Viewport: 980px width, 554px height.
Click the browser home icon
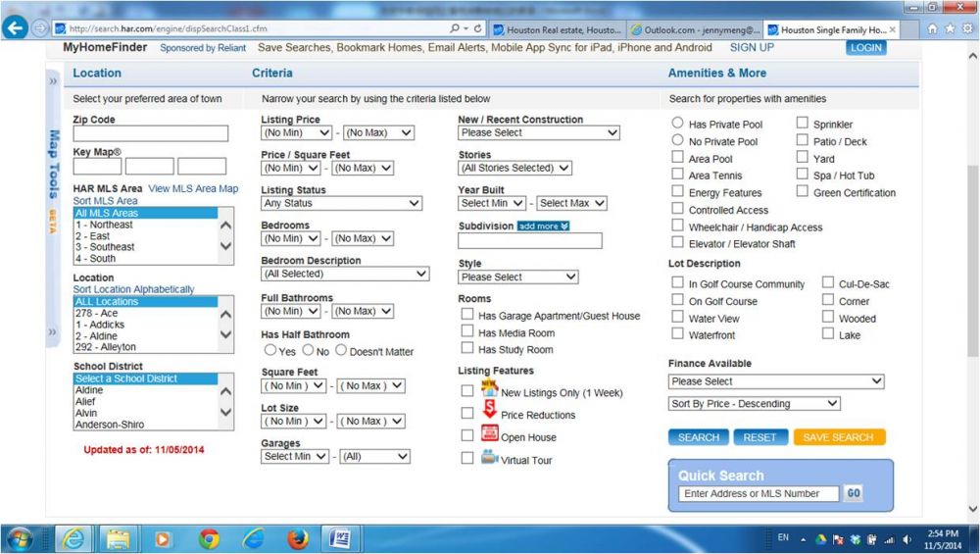[x=931, y=29]
